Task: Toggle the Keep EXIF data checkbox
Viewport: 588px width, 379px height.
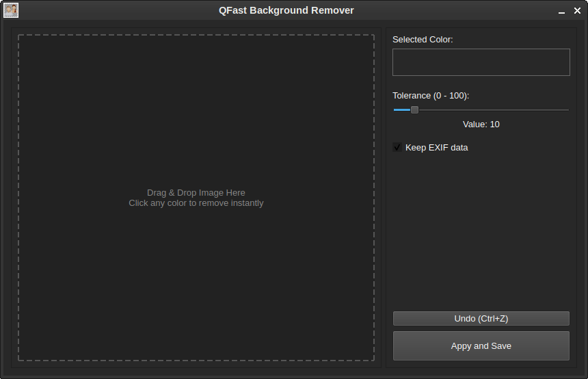Action: tap(397, 147)
